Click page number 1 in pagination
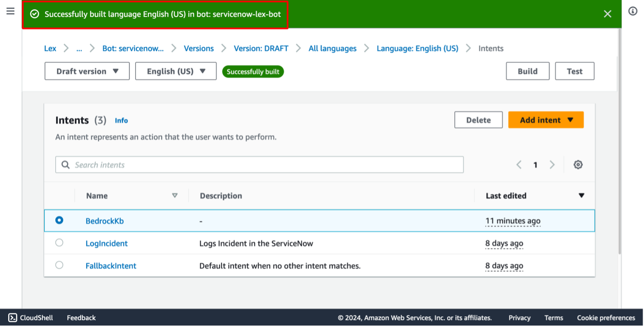644x327 pixels. point(535,165)
